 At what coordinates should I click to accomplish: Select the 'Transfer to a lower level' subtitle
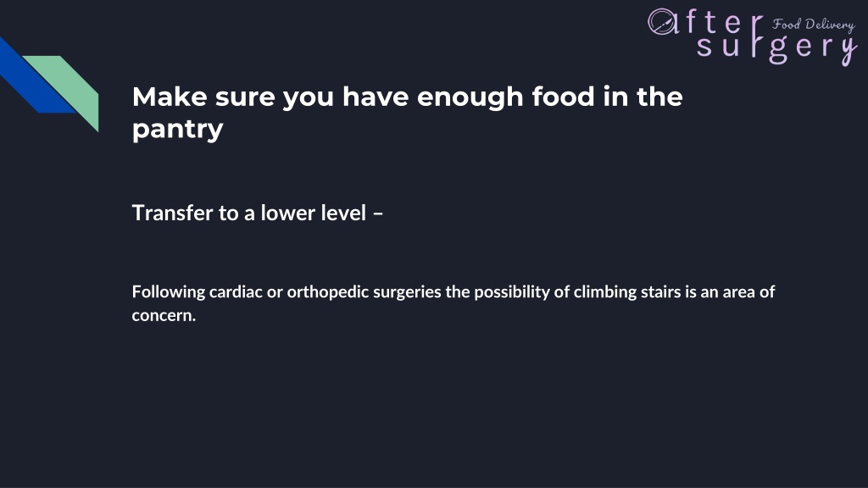pyautogui.click(x=249, y=213)
